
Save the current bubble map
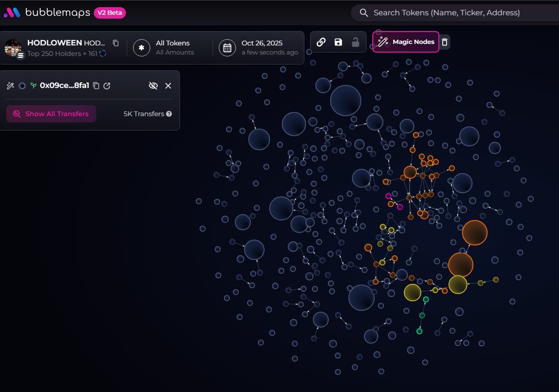coord(338,42)
